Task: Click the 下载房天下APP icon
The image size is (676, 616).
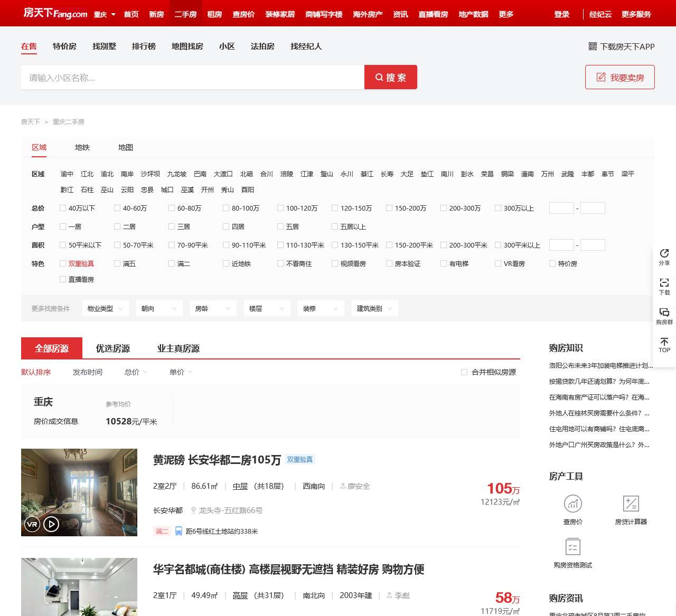Action: [x=591, y=46]
